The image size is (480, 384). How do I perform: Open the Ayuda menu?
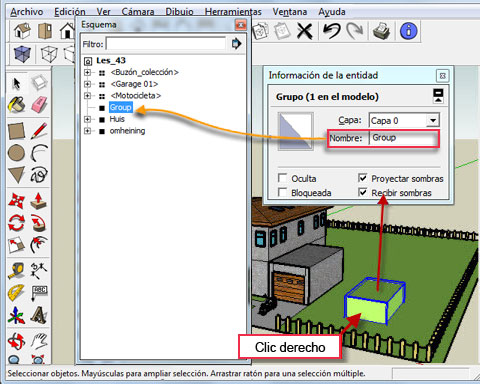[x=332, y=12]
